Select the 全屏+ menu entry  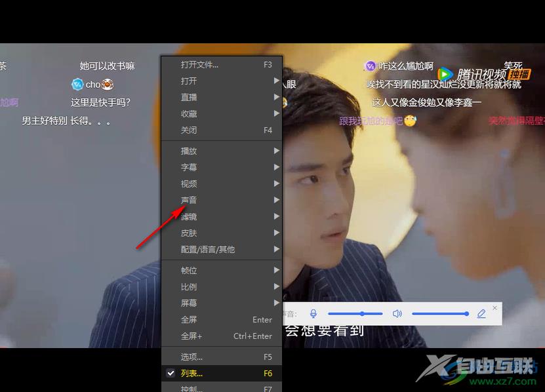(x=222, y=336)
